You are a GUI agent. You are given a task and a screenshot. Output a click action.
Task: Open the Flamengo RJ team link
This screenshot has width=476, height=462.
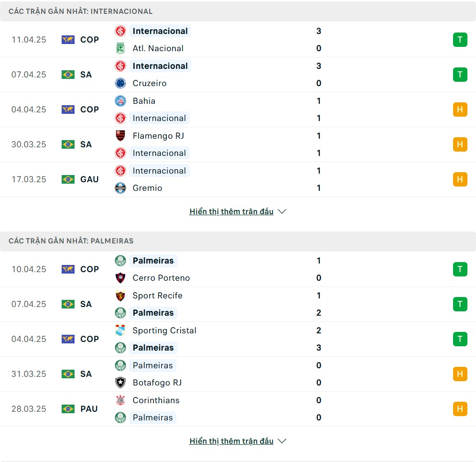(x=158, y=136)
